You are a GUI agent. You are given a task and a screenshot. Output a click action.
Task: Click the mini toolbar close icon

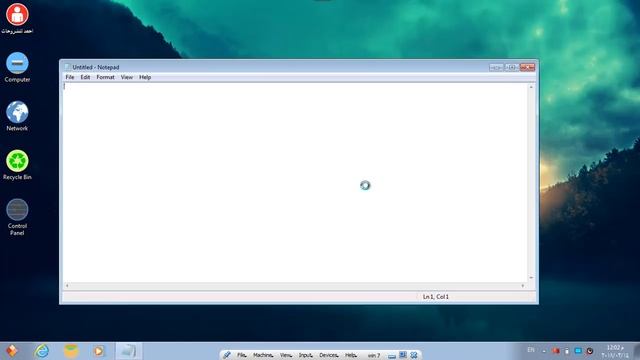(x=414, y=355)
